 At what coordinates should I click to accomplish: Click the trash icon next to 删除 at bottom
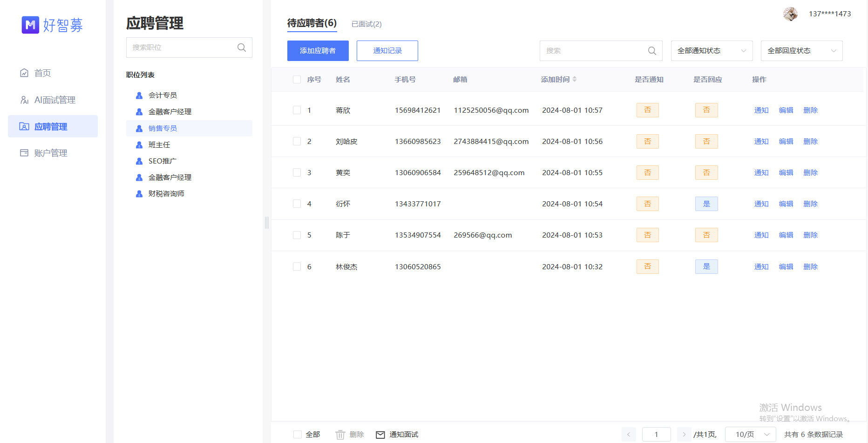[340, 434]
